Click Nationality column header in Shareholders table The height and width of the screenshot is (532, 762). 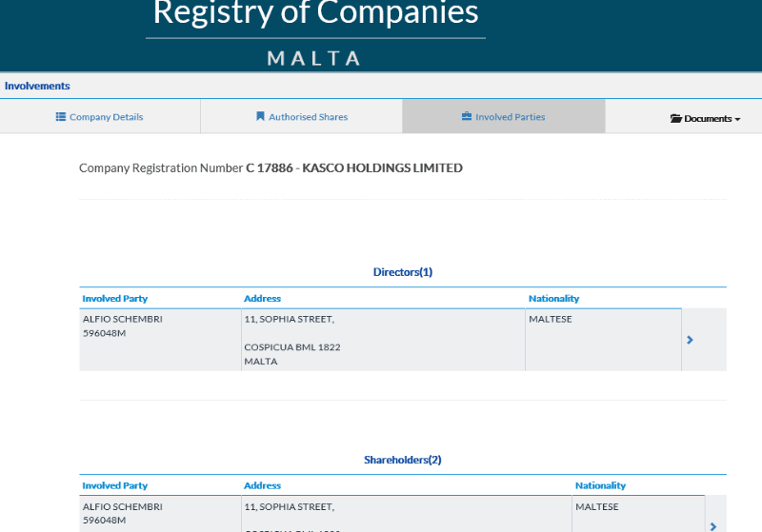pos(601,485)
